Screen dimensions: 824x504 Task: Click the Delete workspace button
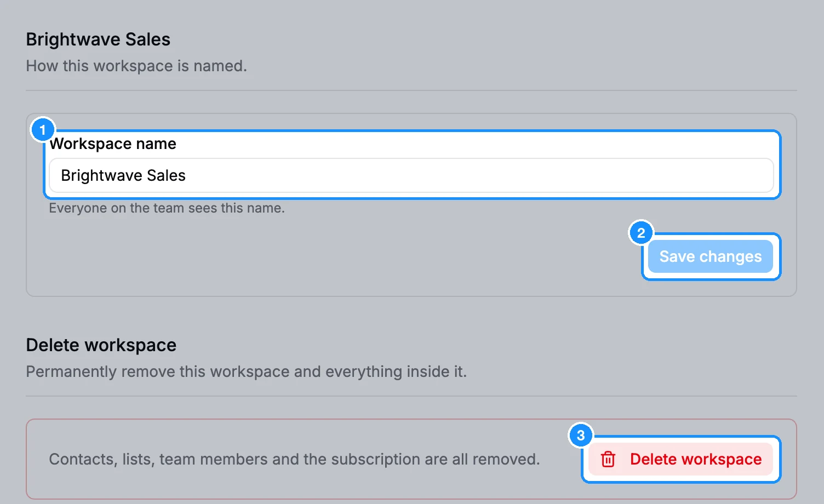tap(681, 459)
